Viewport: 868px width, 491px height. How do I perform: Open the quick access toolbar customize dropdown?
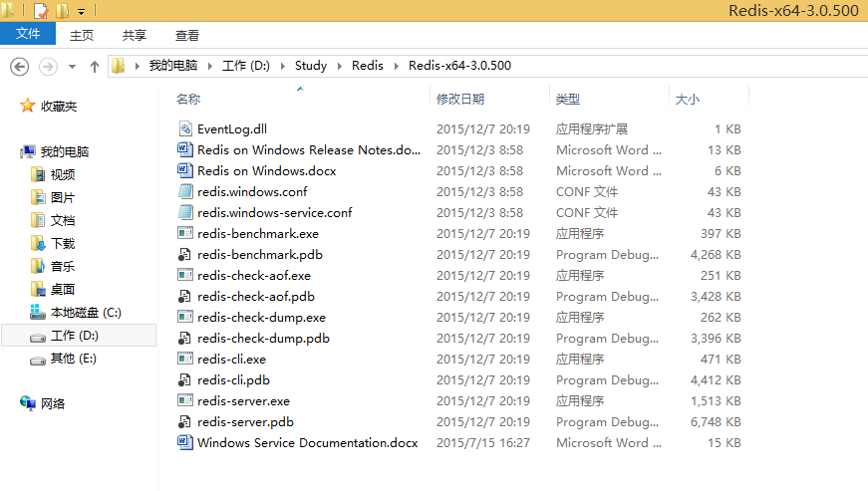click(81, 11)
